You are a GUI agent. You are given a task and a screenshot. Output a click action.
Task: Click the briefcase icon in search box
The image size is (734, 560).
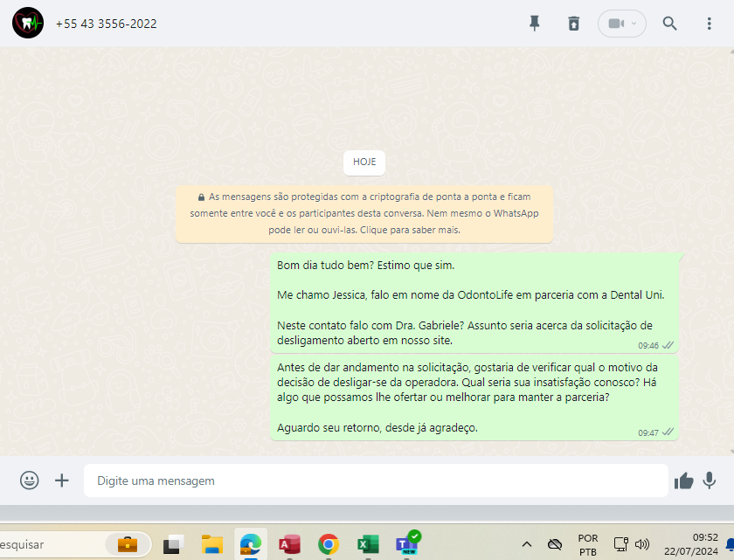click(128, 544)
